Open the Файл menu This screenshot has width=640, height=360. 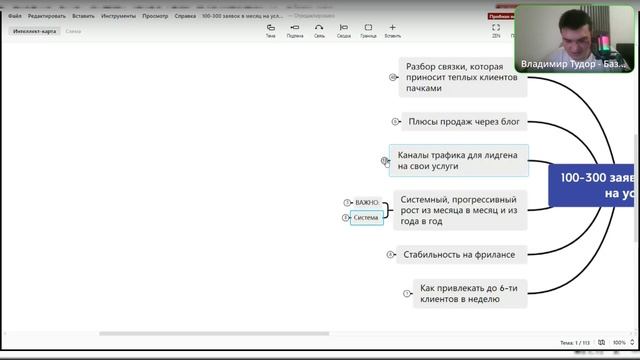[15, 16]
